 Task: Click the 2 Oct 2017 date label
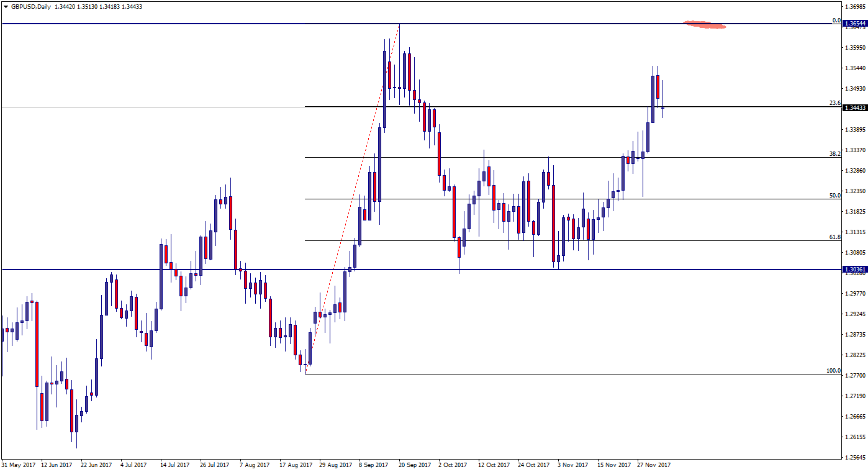pos(452,465)
